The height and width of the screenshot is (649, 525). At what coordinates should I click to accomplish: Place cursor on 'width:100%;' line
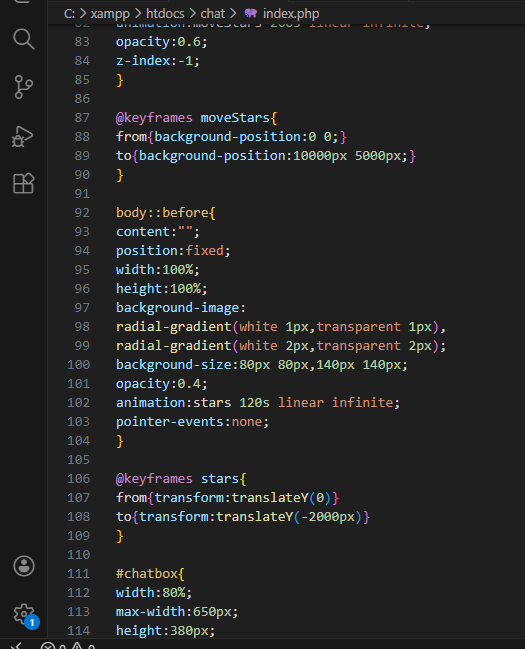158,270
